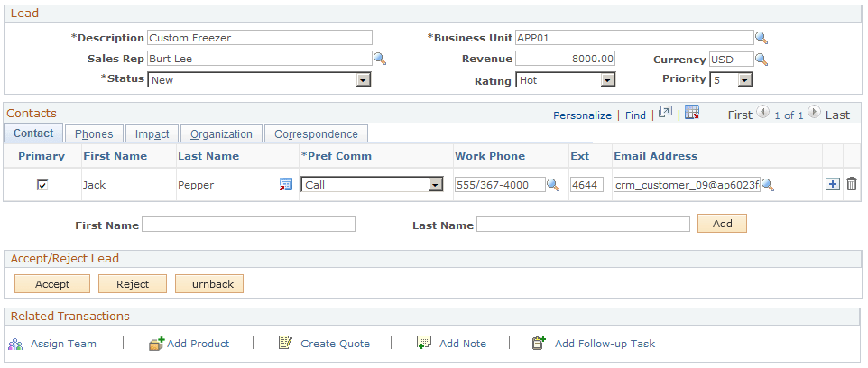Viewport: 868px width, 368px height.
Task: Click the Last navigation text
Action: tap(837, 115)
